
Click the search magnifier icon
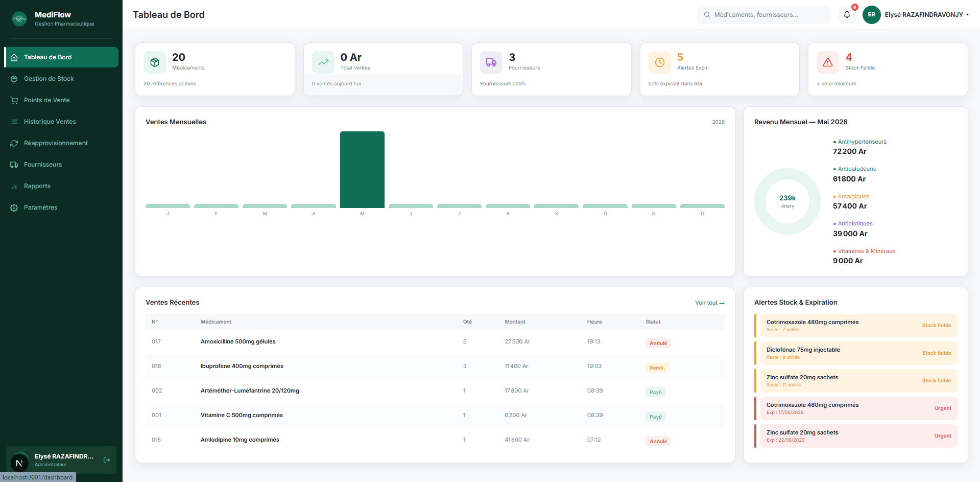pos(707,15)
